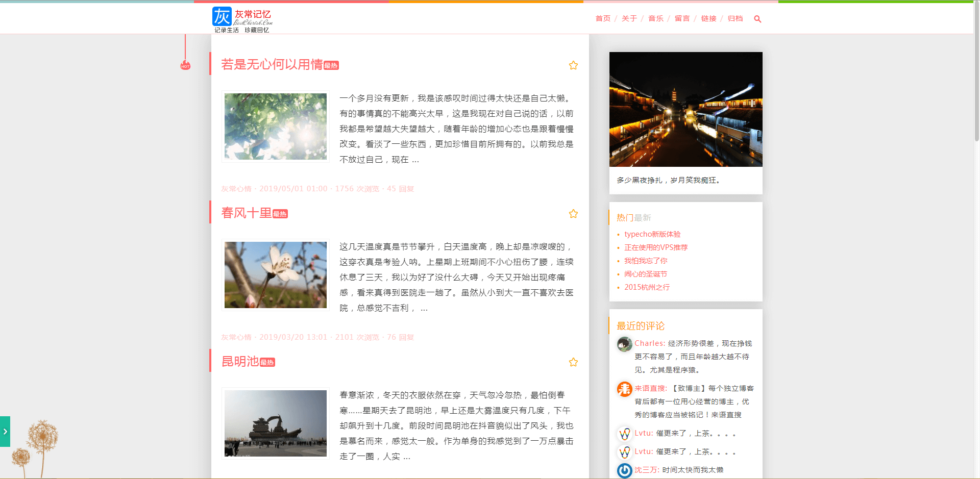Screen dimensions: 980x479
Task: Click Lvtu's avatar in the comments list
Action: pyautogui.click(x=624, y=434)
